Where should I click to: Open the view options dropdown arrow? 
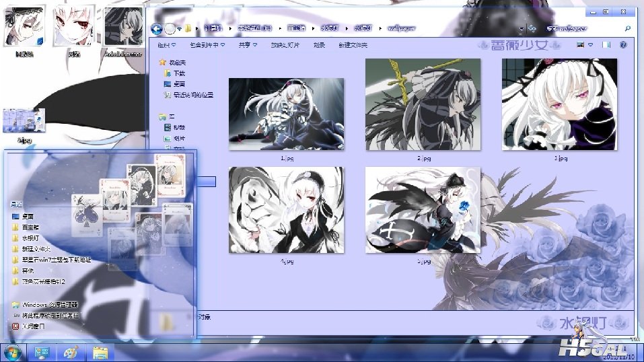(590, 45)
